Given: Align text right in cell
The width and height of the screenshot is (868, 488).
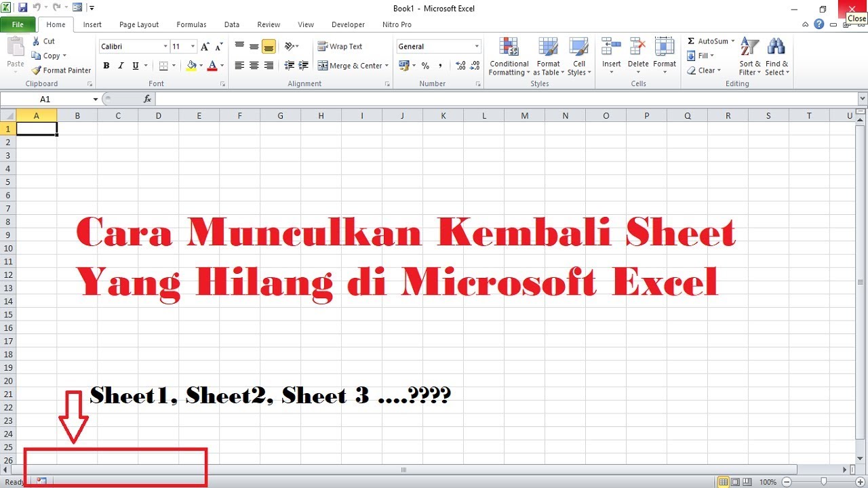Looking at the screenshot, I should click(269, 66).
